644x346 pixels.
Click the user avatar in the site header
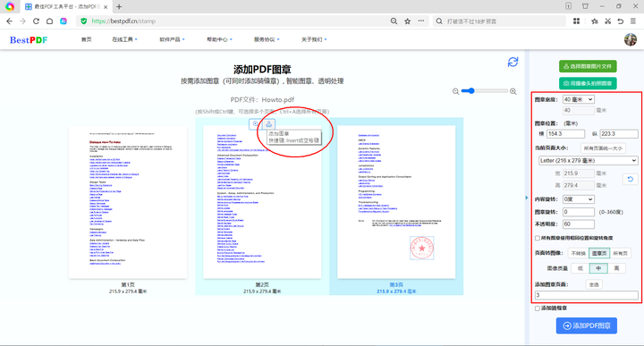tap(631, 39)
